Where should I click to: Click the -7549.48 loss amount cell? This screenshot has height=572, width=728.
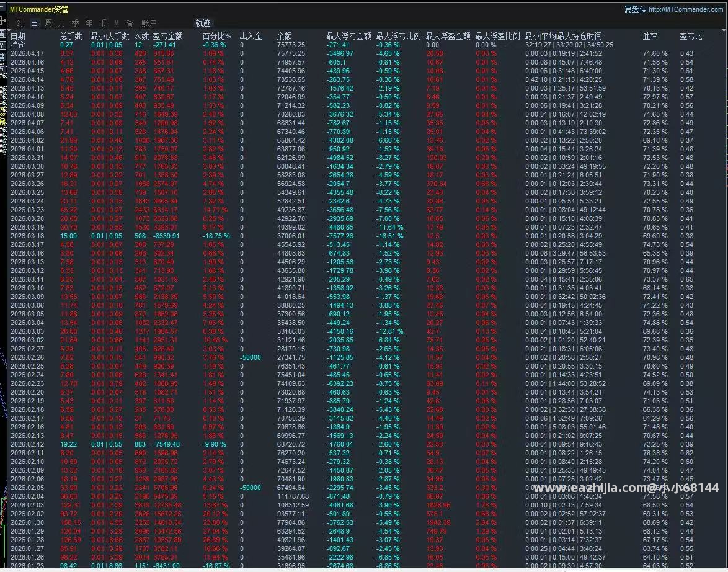pos(166,444)
